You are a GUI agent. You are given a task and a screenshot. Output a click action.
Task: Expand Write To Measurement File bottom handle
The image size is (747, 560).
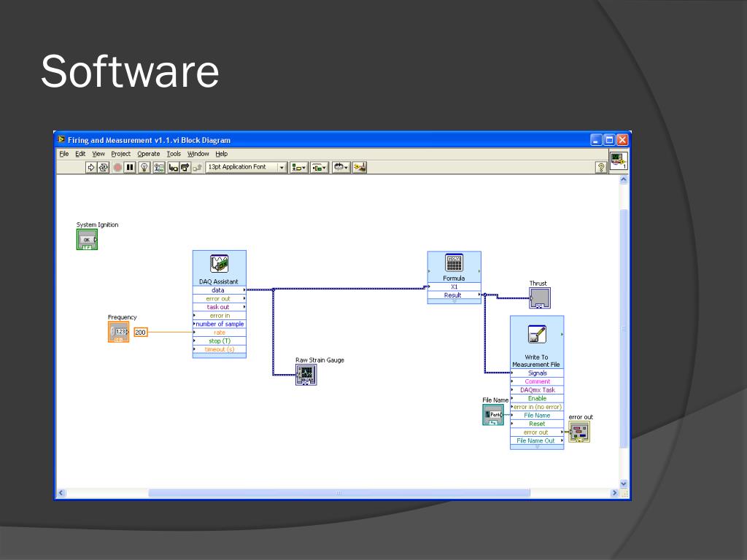coord(537,447)
